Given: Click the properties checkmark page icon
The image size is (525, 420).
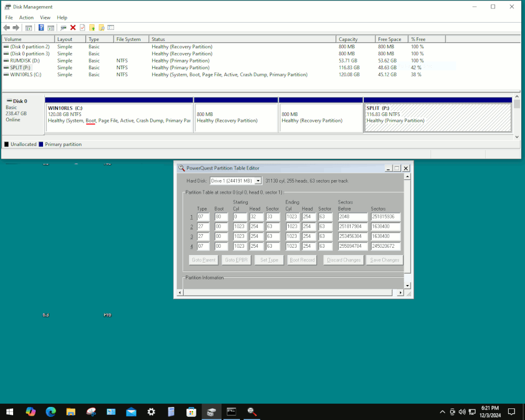Looking at the screenshot, I should 82,28.
